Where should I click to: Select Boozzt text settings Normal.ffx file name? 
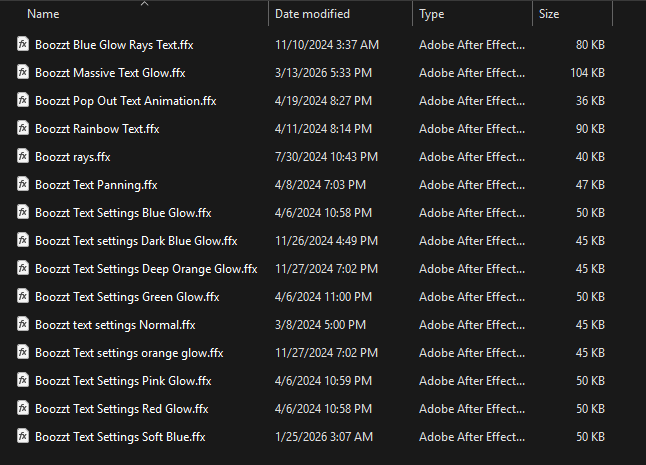click(115, 324)
